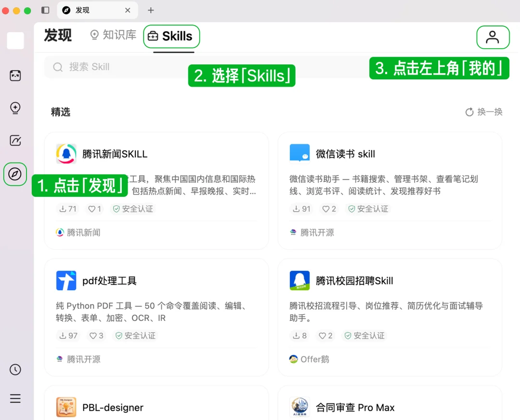Click 安全认证 badge on 腾讯校园招聘Skill card

(364, 336)
